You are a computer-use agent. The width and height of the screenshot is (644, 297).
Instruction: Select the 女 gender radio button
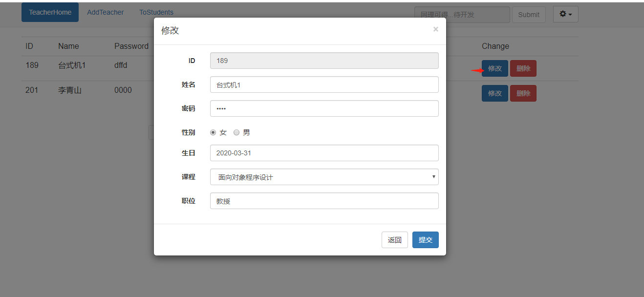pyautogui.click(x=213, y=132)
